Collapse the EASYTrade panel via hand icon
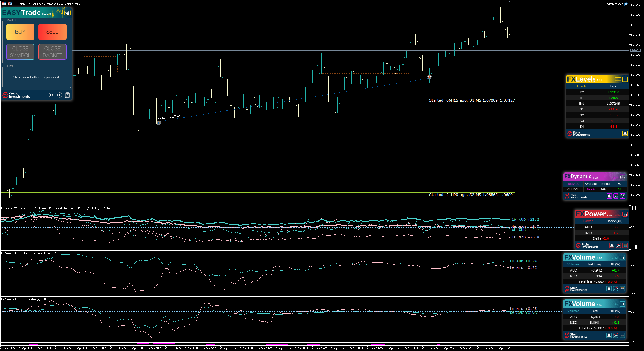Image resolution: width=644 pixels, height=351 pixels. click(67, 13)
